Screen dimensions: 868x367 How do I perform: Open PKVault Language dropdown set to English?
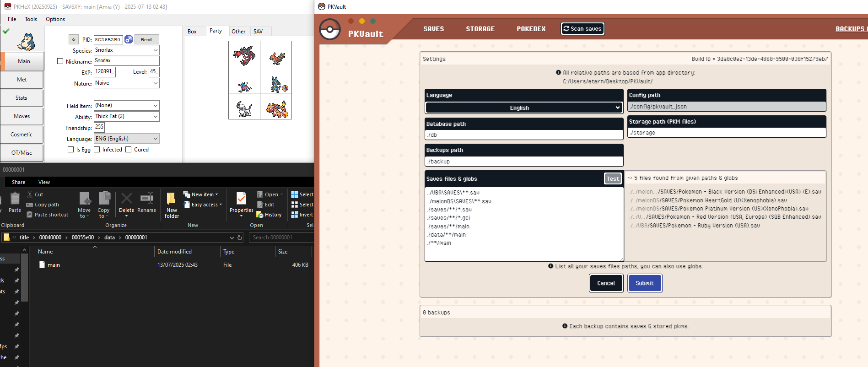[x=523, y=108]
